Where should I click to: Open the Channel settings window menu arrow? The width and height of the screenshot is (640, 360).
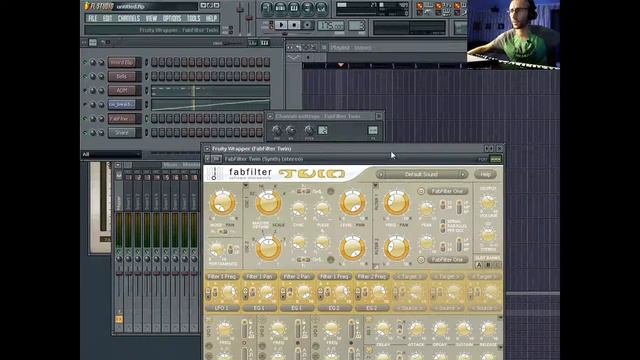270,116
